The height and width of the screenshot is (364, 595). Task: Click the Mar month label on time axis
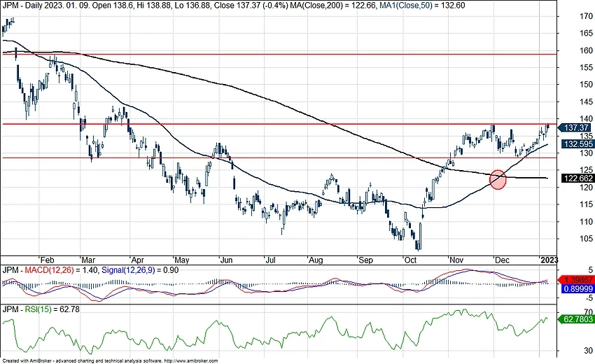pyautogui.click(x=88, y=260)
